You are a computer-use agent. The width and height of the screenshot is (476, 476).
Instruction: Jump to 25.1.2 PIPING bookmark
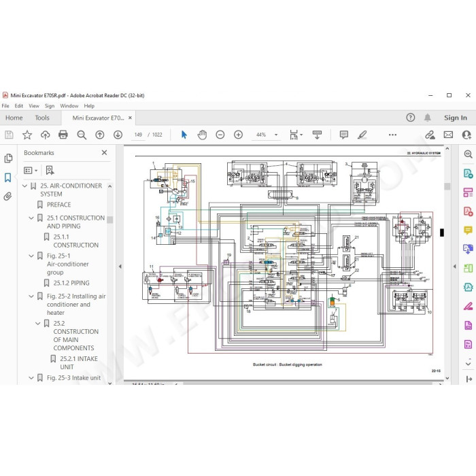coord(71,283)
